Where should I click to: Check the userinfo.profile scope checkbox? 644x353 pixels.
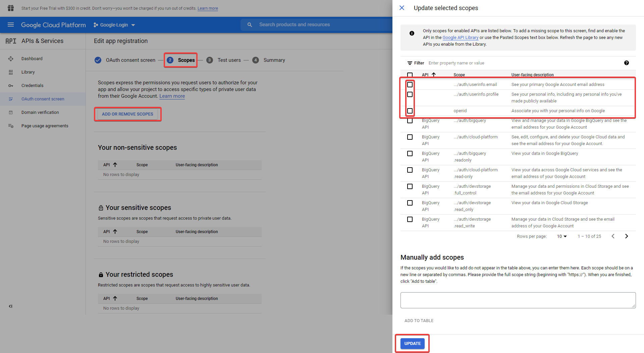coord(410,94)
